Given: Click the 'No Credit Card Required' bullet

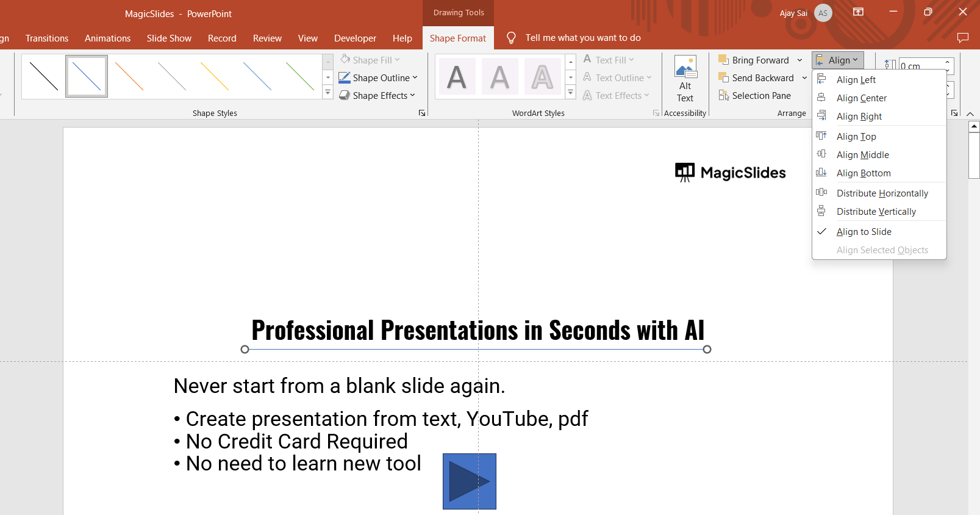Looking at the screenshot, I should (297, 441).
